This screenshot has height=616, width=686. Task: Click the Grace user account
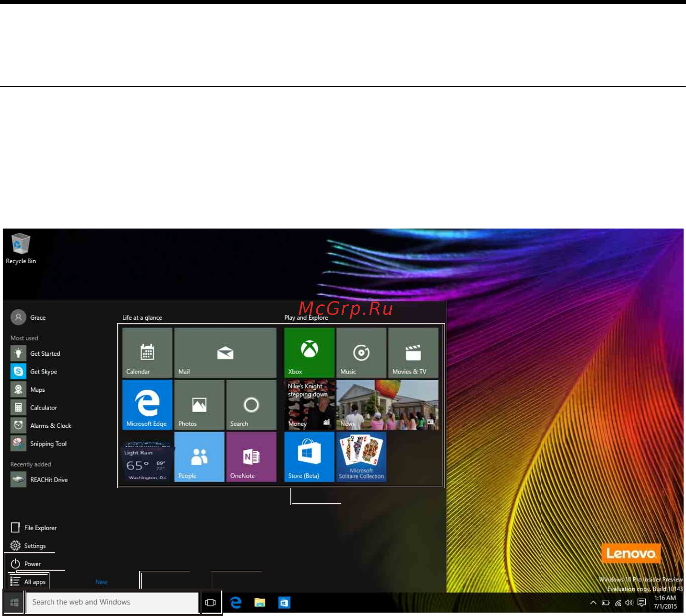click(x=28, y=317)
